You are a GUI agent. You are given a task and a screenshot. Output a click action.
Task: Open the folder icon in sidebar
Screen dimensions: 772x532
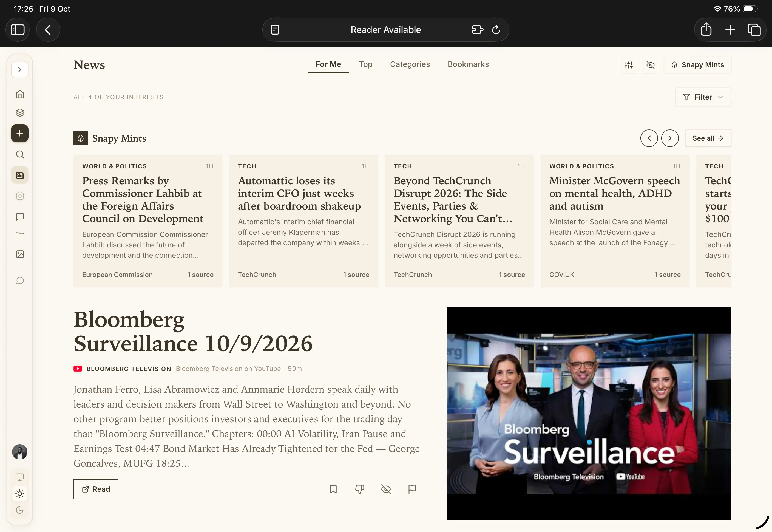20,236
